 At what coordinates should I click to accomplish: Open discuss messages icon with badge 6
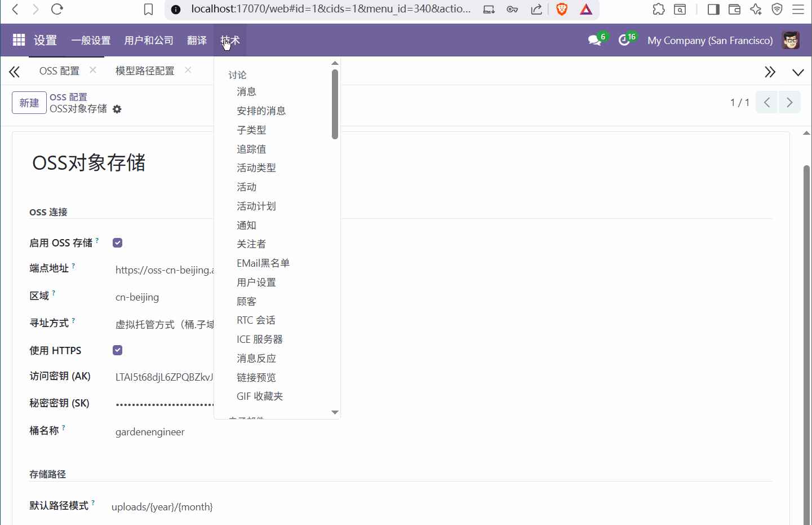(x=594, y=40)
